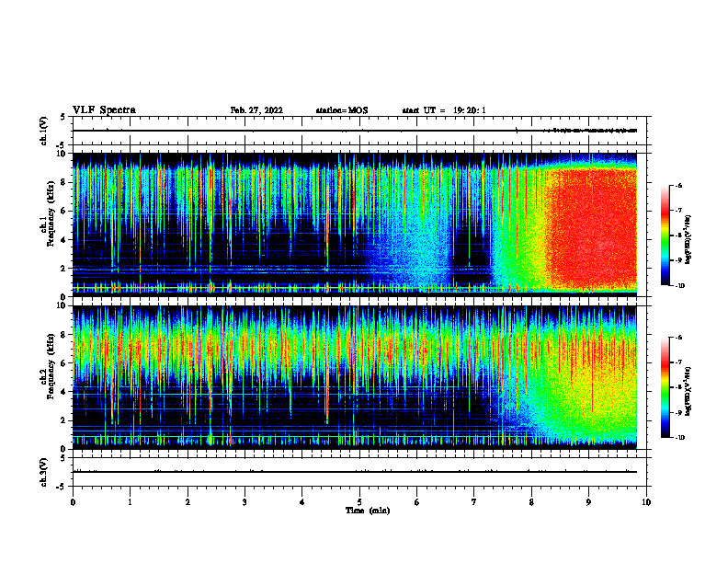
Task: Click the ch.1 voltage waveform trace
Action: (355, 131)
